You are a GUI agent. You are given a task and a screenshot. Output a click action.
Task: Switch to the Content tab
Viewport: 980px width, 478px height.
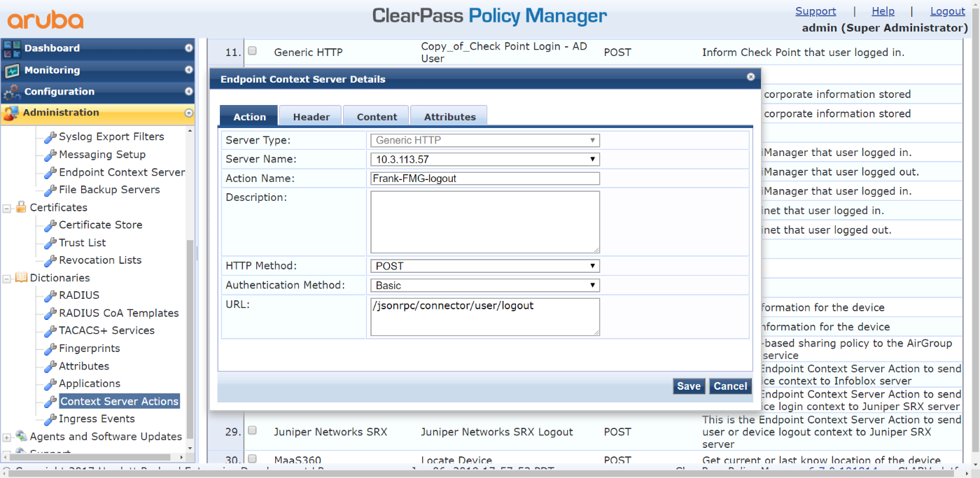377,116
